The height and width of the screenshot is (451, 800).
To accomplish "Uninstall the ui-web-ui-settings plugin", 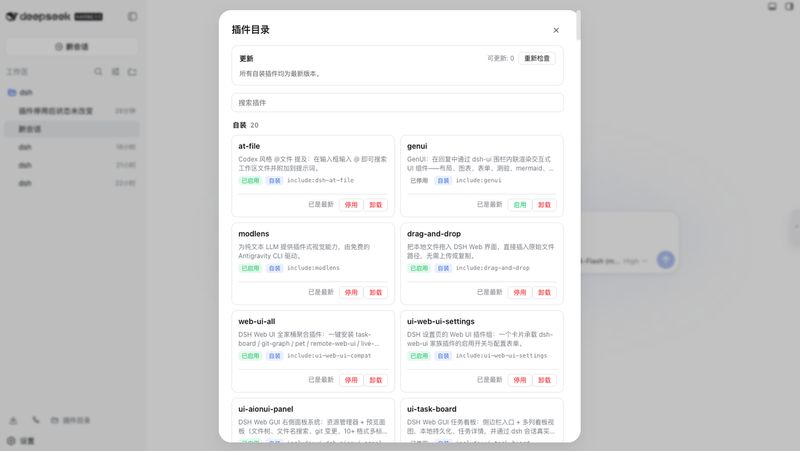I will click(544, 380).
